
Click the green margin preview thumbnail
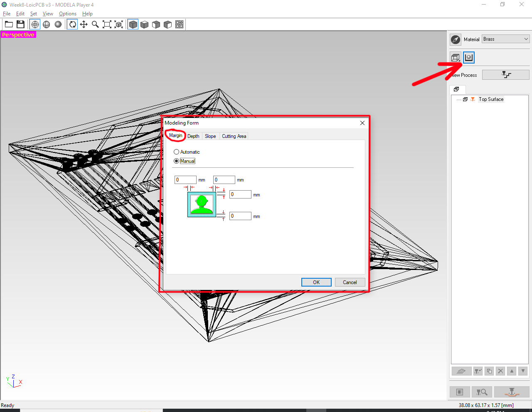202,204
